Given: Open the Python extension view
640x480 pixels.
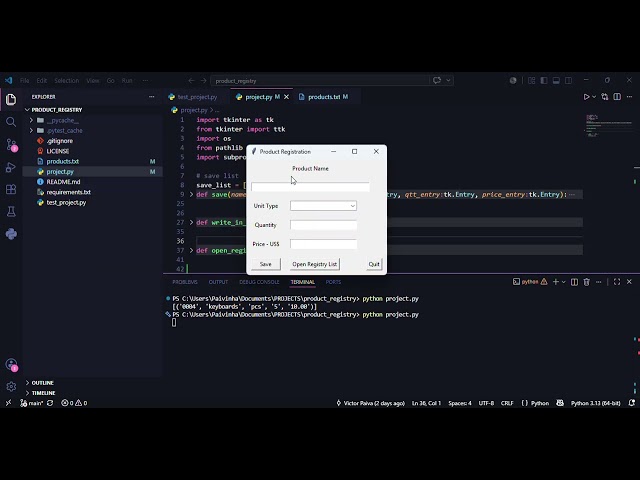Looking at the screenshot, I should [11, 234].
